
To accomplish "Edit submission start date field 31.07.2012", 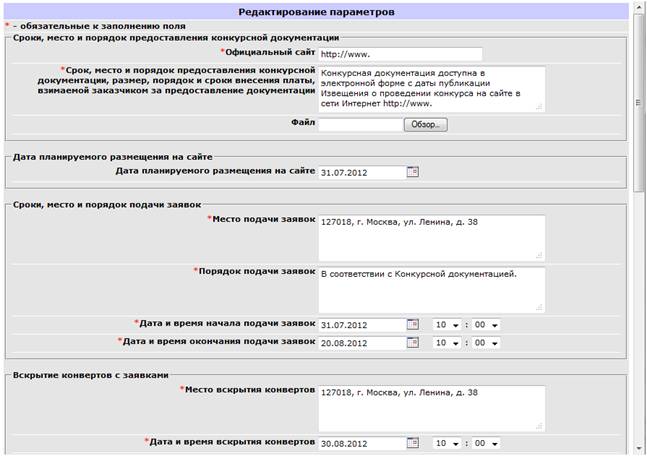I will [x=362, y=325].
